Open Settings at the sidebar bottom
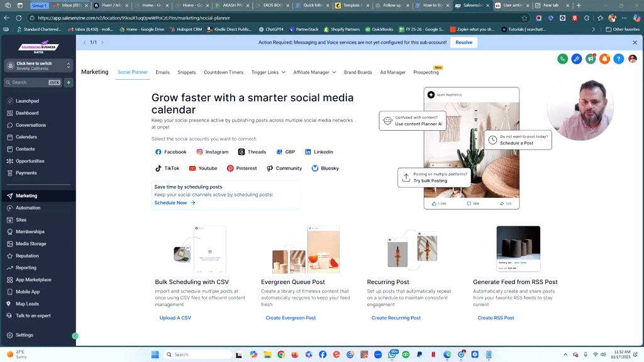 (x=25, y=336)
